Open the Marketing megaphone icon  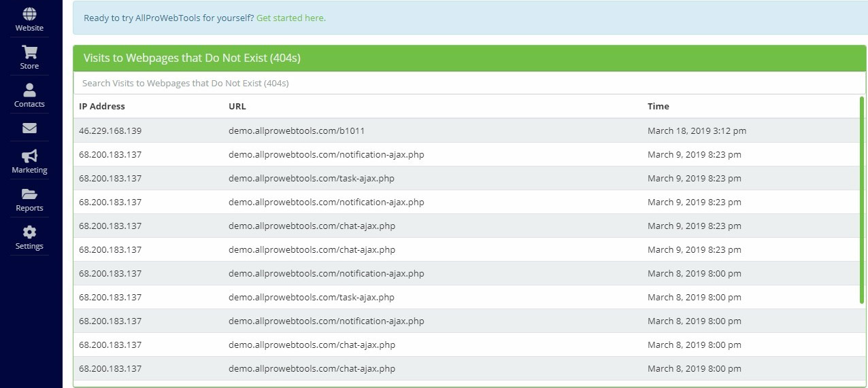(29, 156)
